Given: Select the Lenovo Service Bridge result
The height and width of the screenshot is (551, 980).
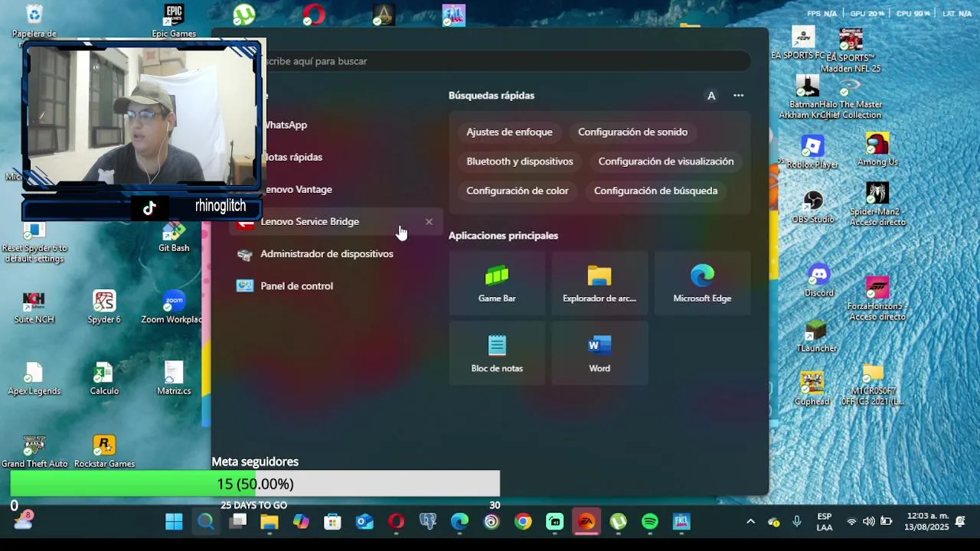Looking at the screenshot, I should 336,222.
